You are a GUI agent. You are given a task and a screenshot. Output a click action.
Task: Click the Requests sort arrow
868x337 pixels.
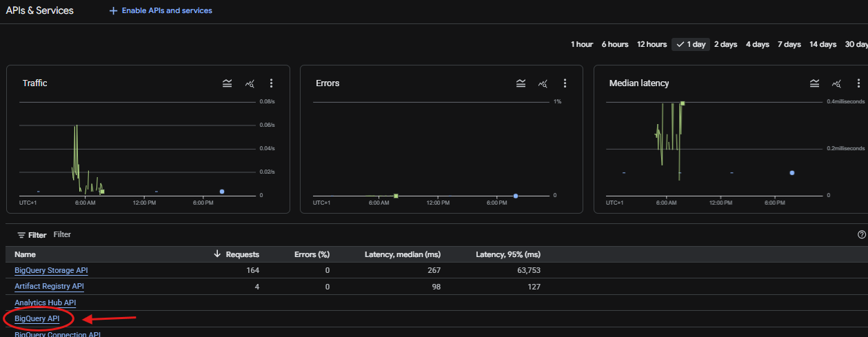click(218, 254)
